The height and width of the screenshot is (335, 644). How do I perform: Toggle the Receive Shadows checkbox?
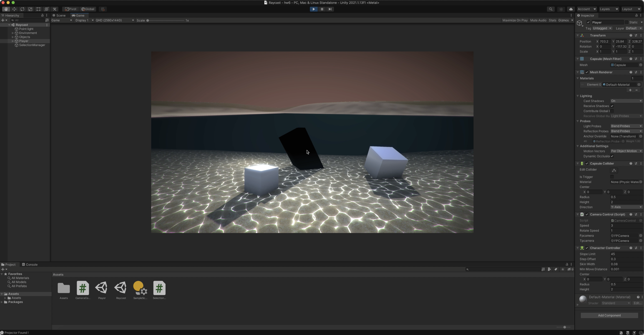coord(612,106)
